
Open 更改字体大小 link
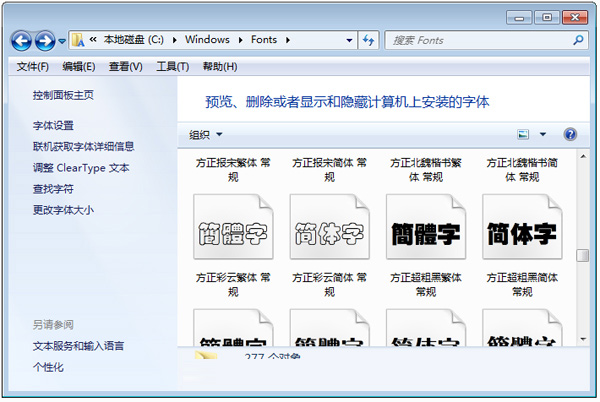(63, 210)
